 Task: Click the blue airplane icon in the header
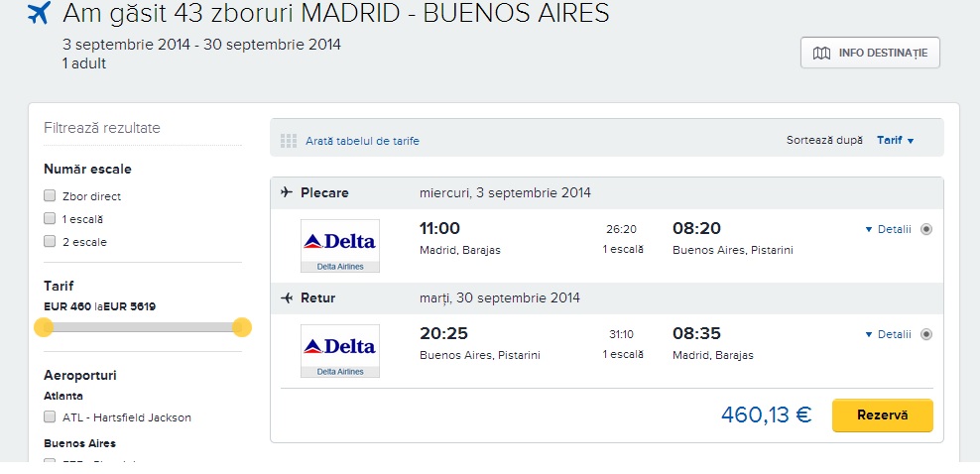(39, 13)
